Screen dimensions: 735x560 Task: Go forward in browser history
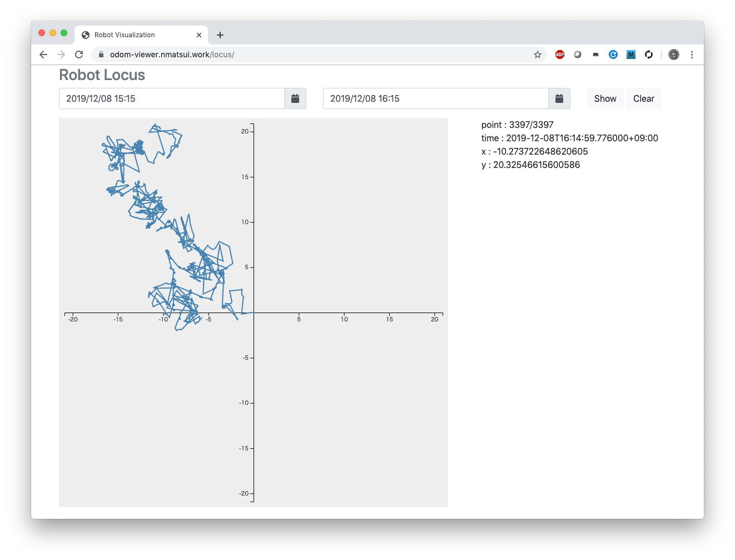61,54
